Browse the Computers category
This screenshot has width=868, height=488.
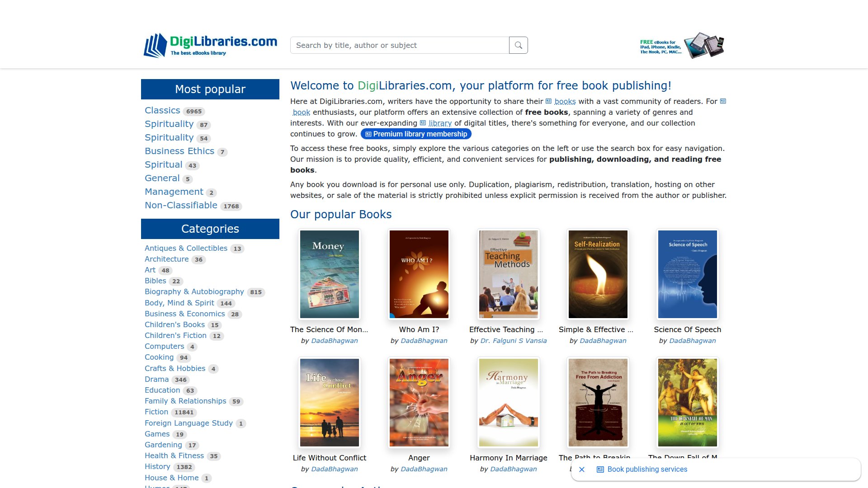(165, 346)
